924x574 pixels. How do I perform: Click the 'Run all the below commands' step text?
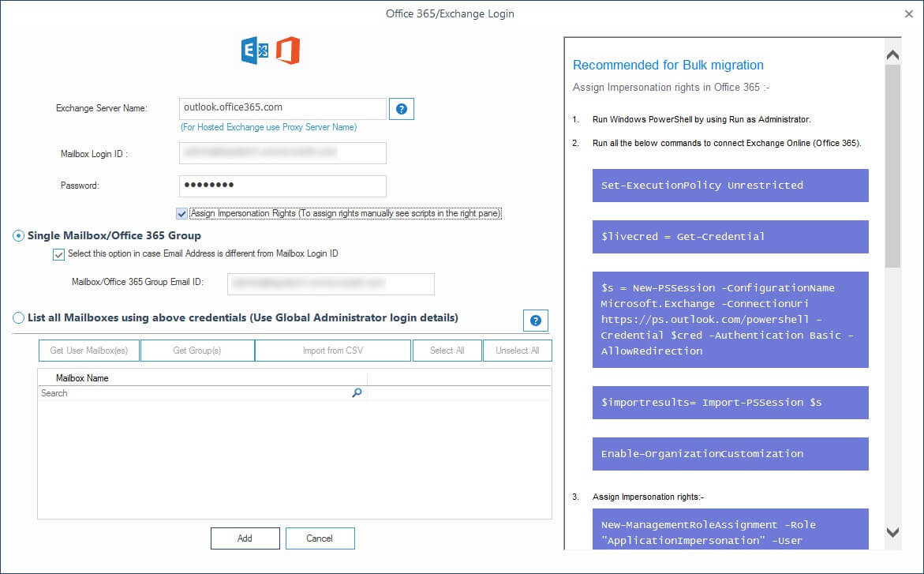click(727, 143)
